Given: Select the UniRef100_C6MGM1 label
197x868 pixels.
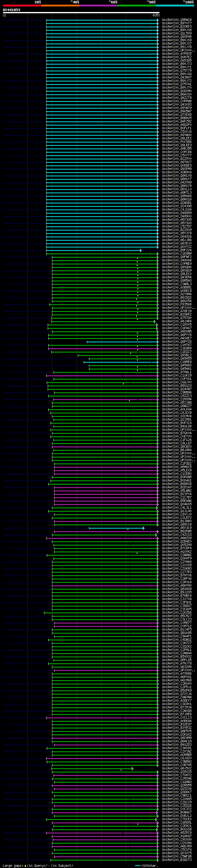Looking at the screenshot, I should click(177, 822).
